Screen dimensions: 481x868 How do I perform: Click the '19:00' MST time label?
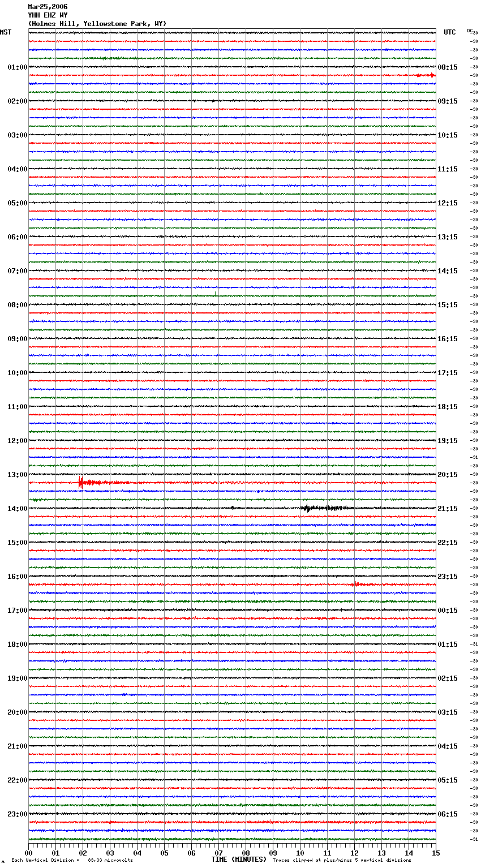pos(18,678)
